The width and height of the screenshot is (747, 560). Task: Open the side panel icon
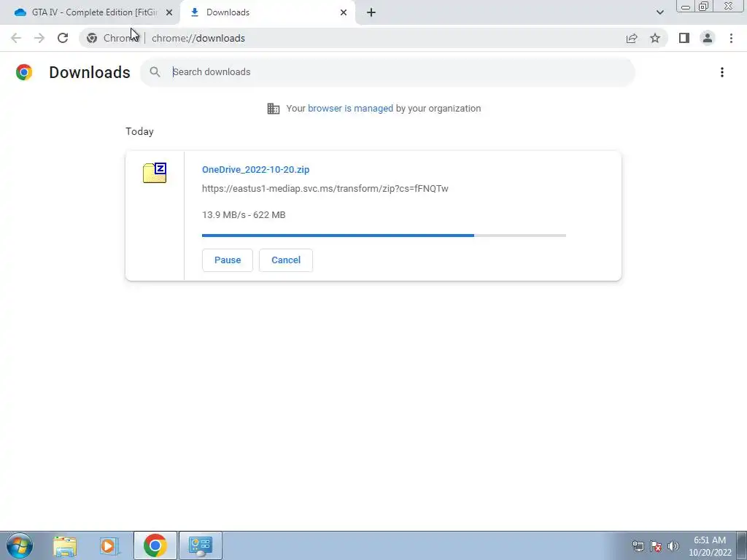[x=684, y=38]
